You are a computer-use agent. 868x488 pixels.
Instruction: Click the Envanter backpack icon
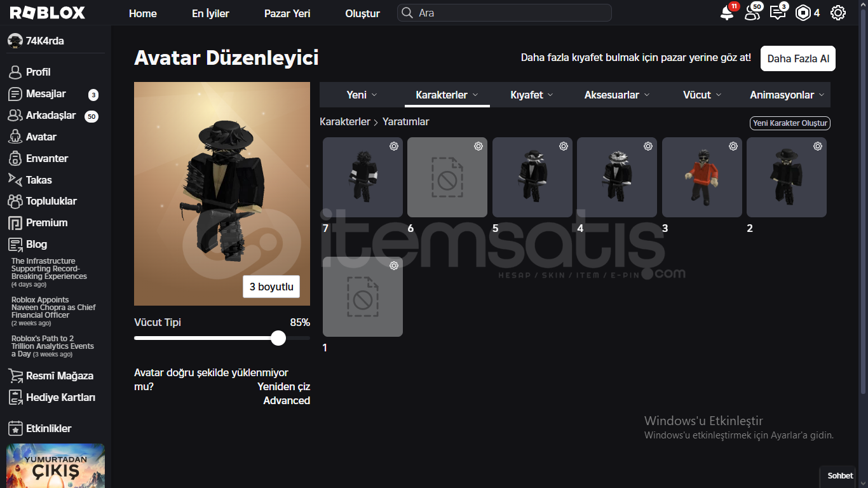tap(15, 158)
